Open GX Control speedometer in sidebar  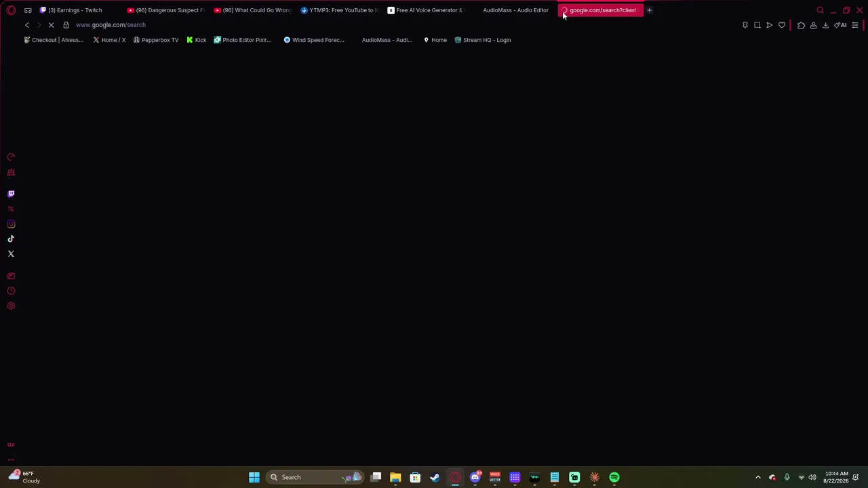(x=11, y=157)
